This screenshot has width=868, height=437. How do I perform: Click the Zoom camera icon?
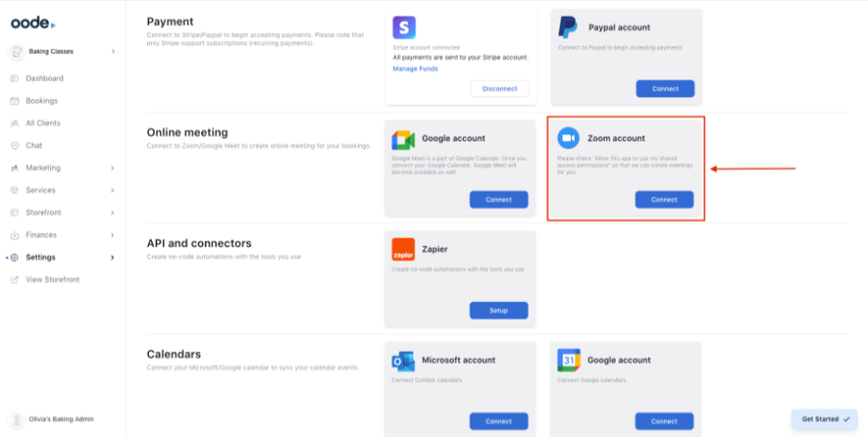click(568, 138)
